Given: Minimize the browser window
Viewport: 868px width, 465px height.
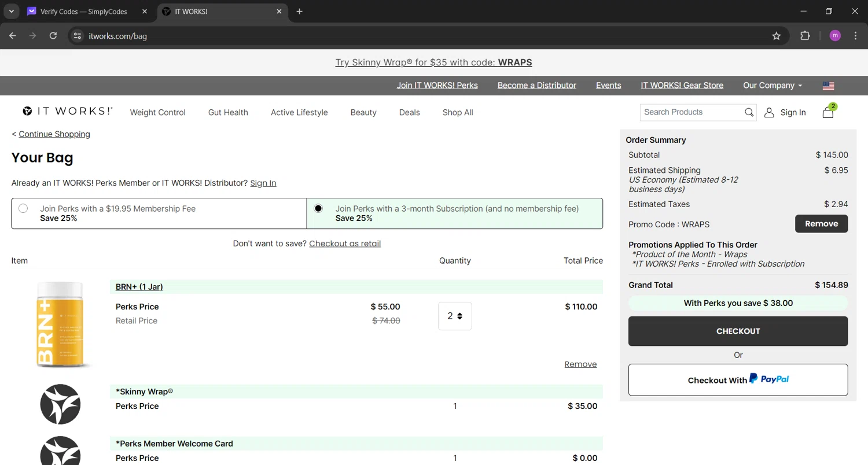Looking at the screenshot, I should pos(804,12).
